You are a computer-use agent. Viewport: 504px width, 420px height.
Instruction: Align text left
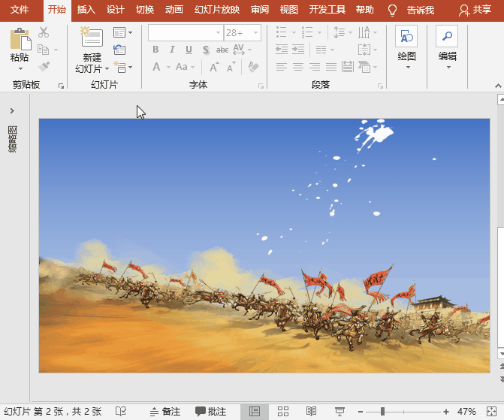[281, 67]
